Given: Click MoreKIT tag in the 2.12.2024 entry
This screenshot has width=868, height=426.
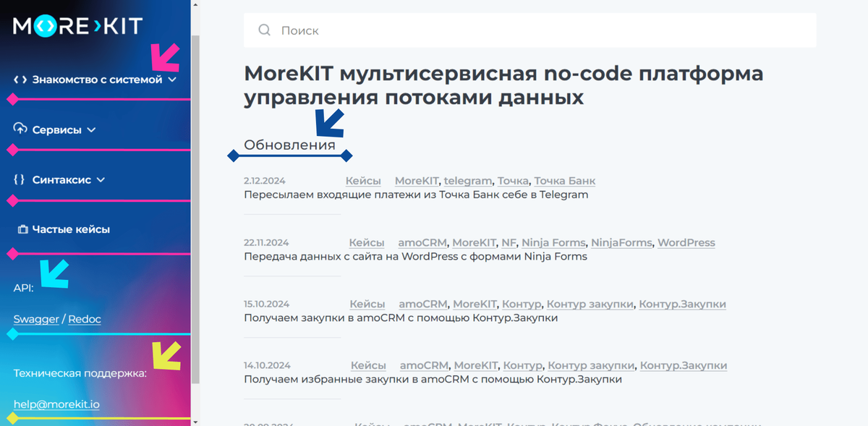Looking at the screenshot, I should pos(417,181).
